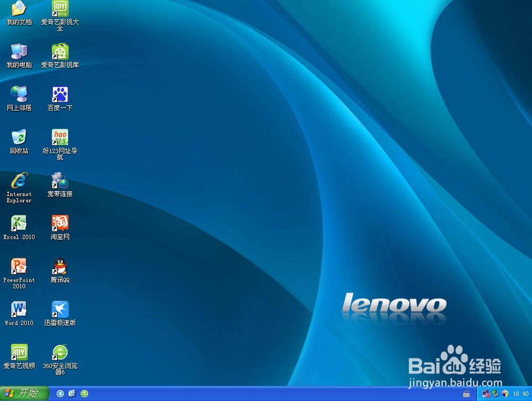
Task: Select the Internet Explorer desktop icon
Action: click(x=19, y=180)
